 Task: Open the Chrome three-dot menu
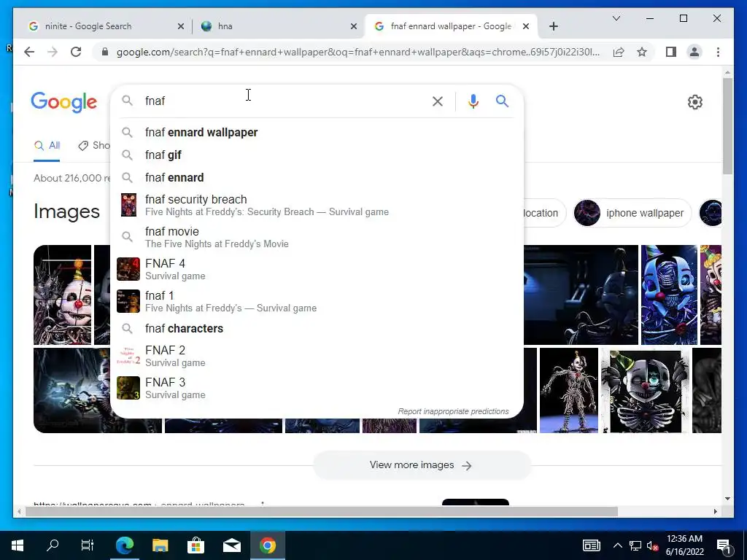point(718,52)
